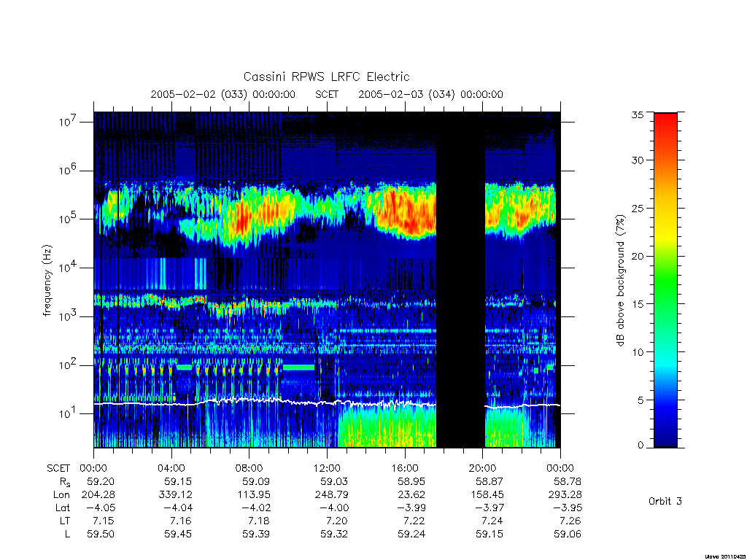The width and height of the screenshot is (747, 560).
Task: Click the Rs value 59.03
Action: point(334,481)
